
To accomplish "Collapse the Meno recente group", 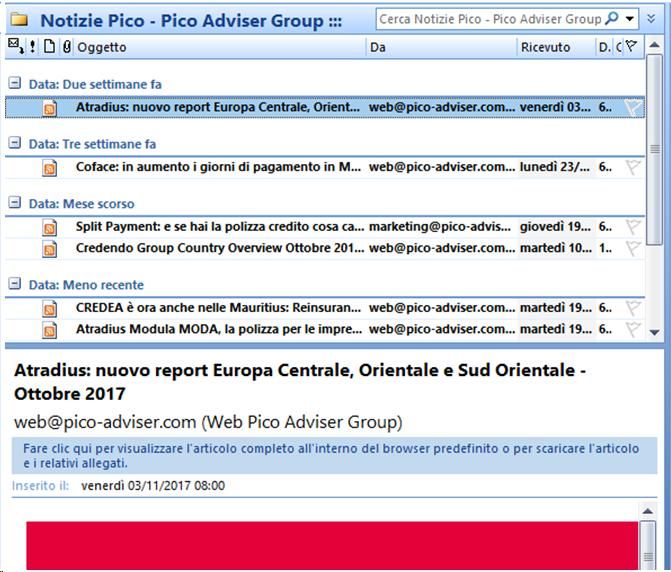I will coord(15,283).
